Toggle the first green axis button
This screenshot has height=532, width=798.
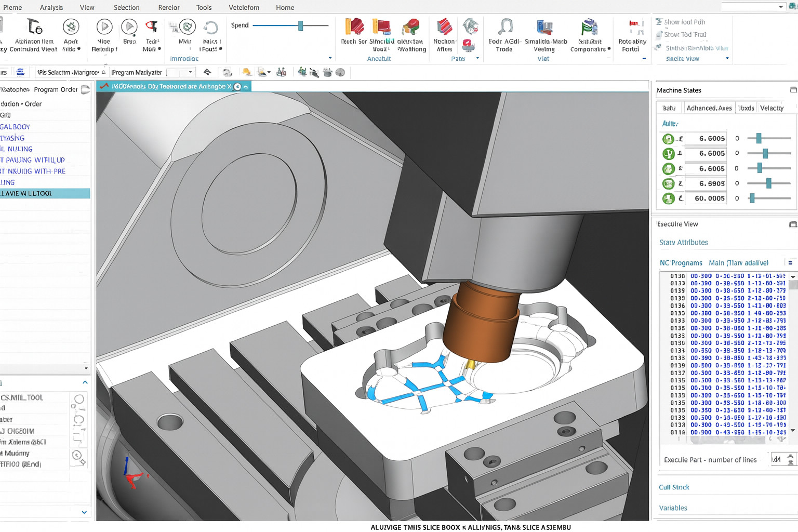tap(668, 139)
